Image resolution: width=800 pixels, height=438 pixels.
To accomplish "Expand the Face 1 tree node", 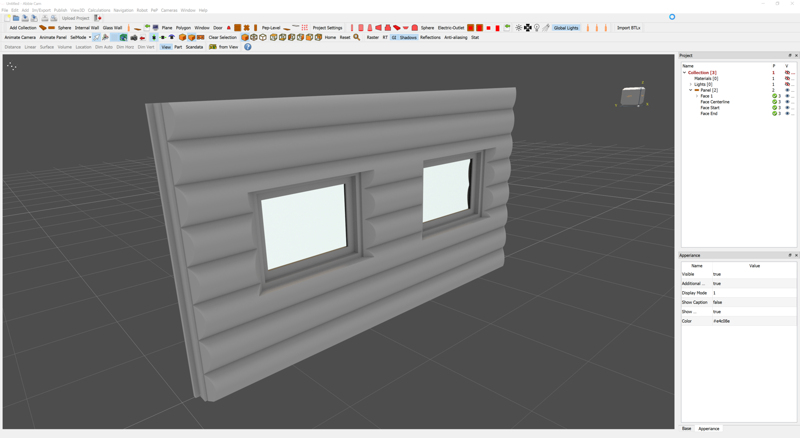I will (697, 96).
